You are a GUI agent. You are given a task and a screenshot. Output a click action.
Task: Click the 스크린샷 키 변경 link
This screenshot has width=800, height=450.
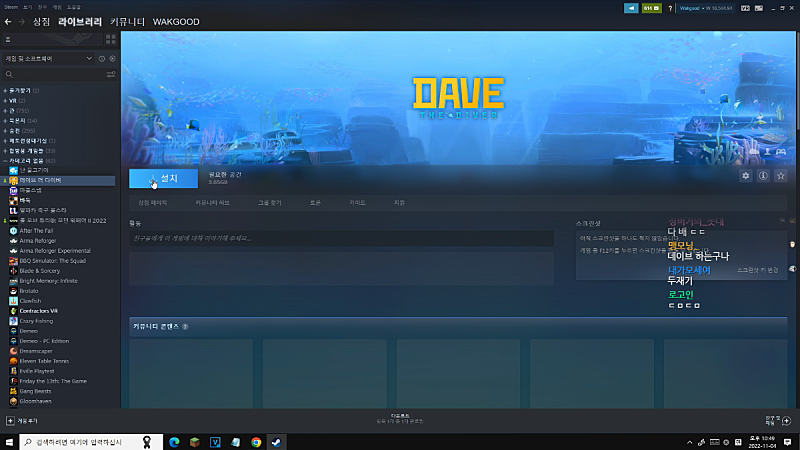[757, 270]
